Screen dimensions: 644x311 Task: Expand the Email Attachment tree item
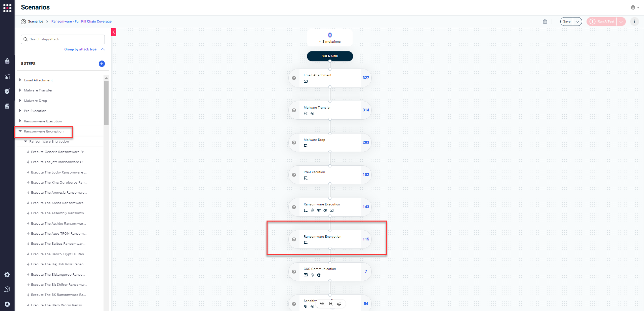point(20,80)
